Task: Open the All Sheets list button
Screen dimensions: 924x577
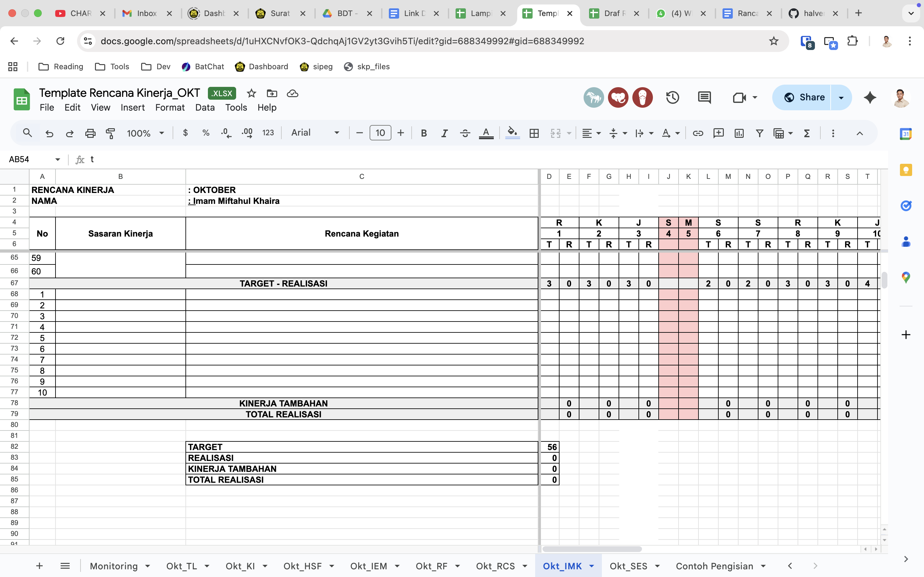Action: 65,566
